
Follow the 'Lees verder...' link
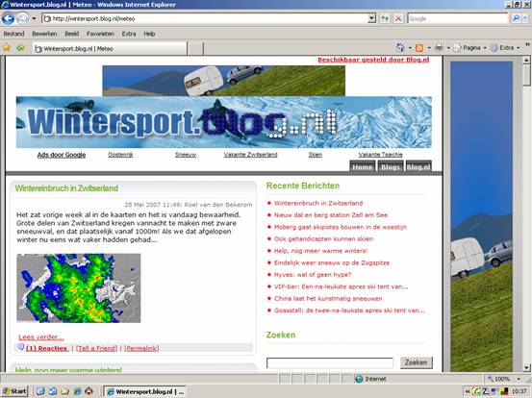[x=41, y=337]
